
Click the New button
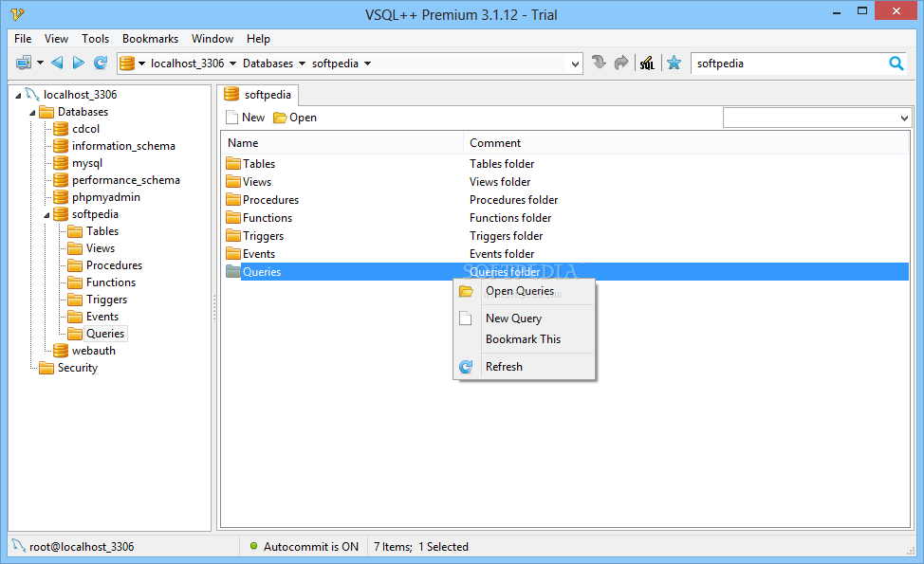pyautogui.click(x=246, y=118)
